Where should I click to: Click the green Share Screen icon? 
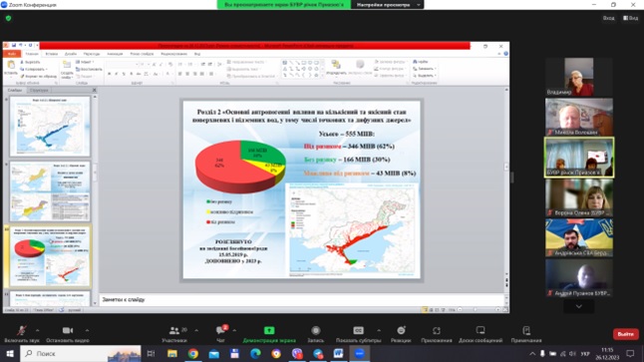pyautogui.click(x=269, y=331)
